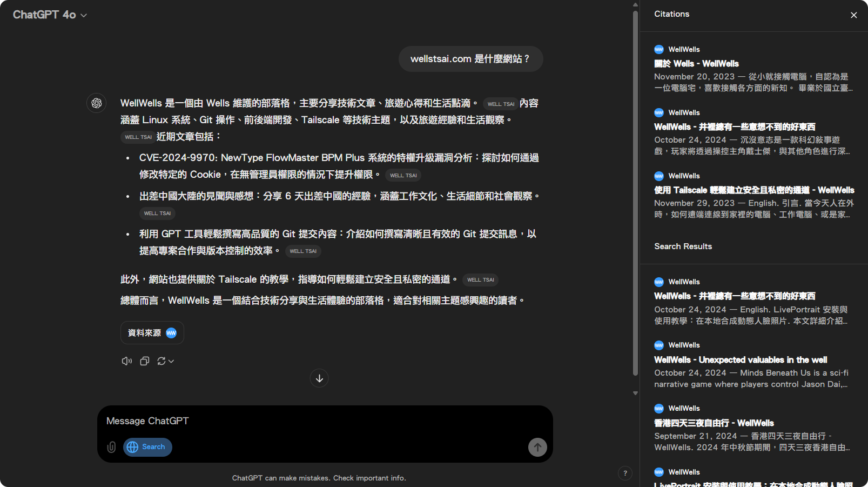Click the read aloud speaker icon

click(127, 361)
